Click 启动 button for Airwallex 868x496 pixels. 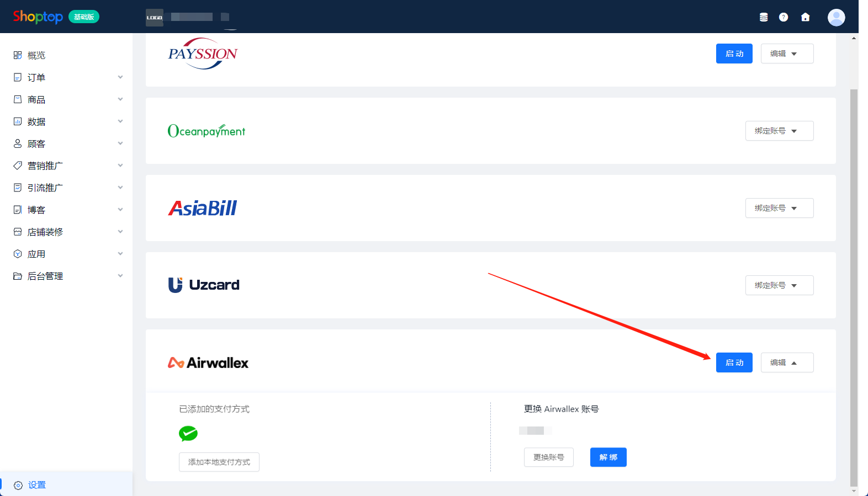[x=734, y=362]
